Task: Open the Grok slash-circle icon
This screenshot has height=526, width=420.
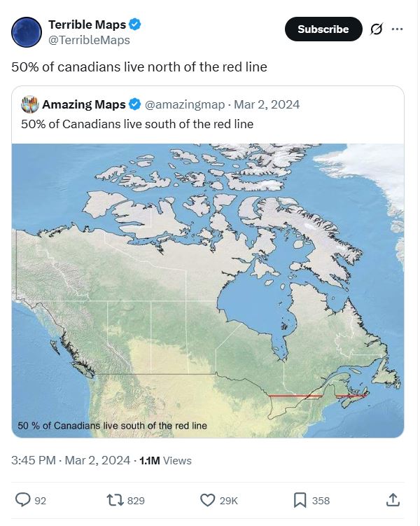Action: click(x=376, y=29)
